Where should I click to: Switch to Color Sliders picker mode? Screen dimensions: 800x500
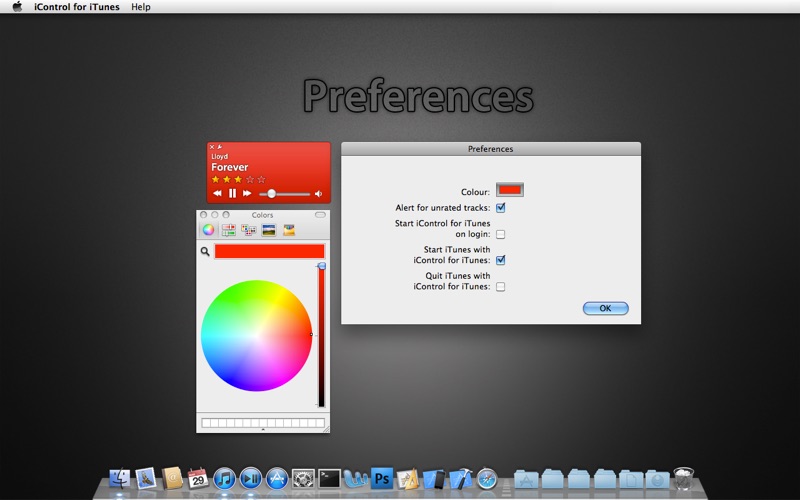coord(228,230)
